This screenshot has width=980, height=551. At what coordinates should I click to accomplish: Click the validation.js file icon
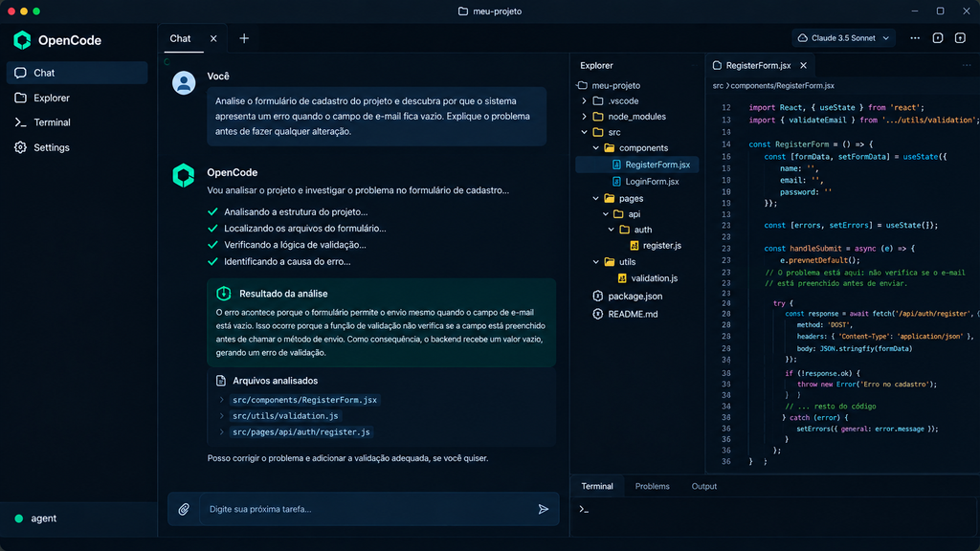point(622,278)
